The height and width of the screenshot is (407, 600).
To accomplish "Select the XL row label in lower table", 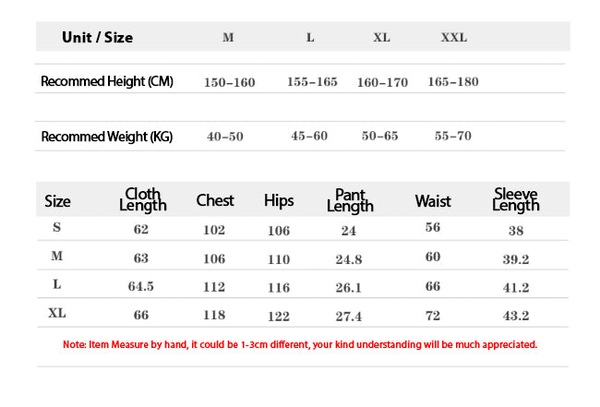I will (57, 313).
